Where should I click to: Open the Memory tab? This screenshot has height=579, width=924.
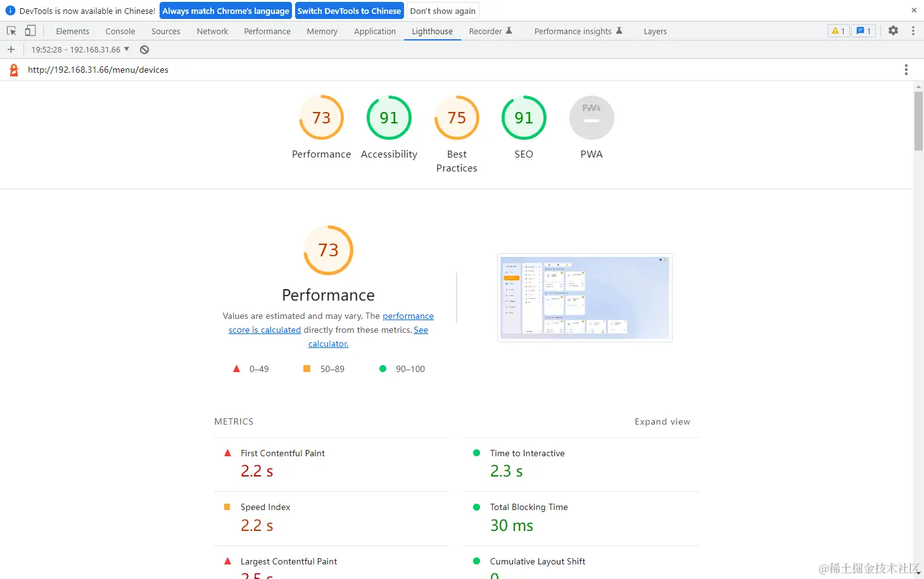[322, 31]
